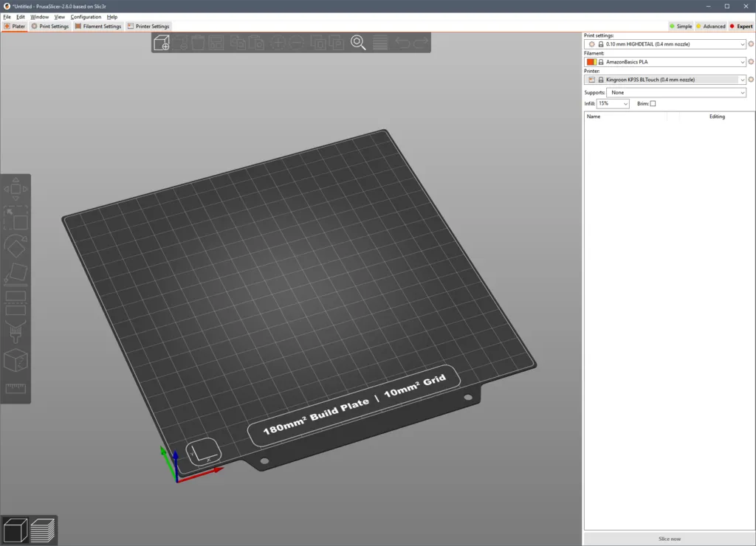Switch to Expert mode

(741, 27)
